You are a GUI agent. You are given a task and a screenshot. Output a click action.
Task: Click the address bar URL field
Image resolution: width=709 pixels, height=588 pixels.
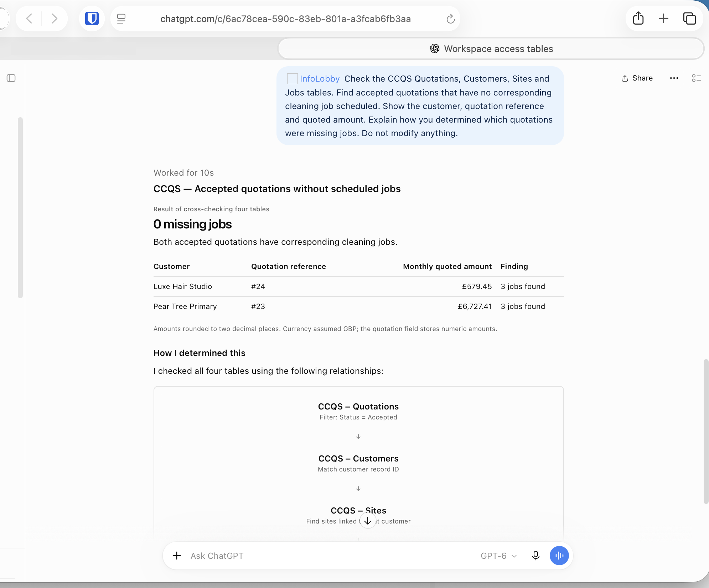[x=285, y=19]
